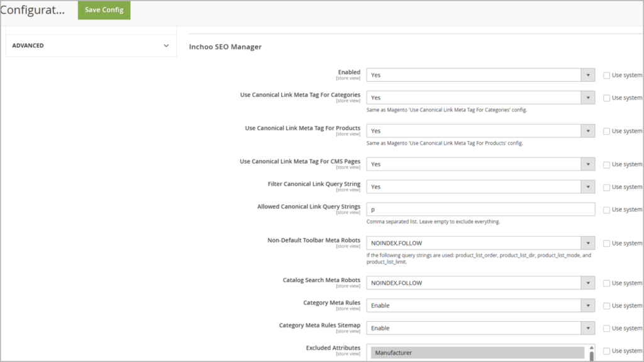
Task: Tick Use system for Category Meta Rules
Action: point(606,306)
